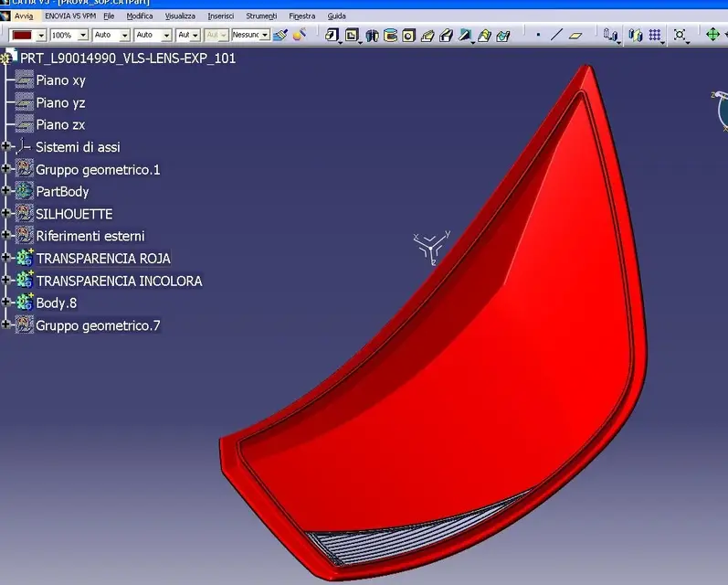
Task: Open the fill color dropdown arrow
Action: tap(41, 35)
